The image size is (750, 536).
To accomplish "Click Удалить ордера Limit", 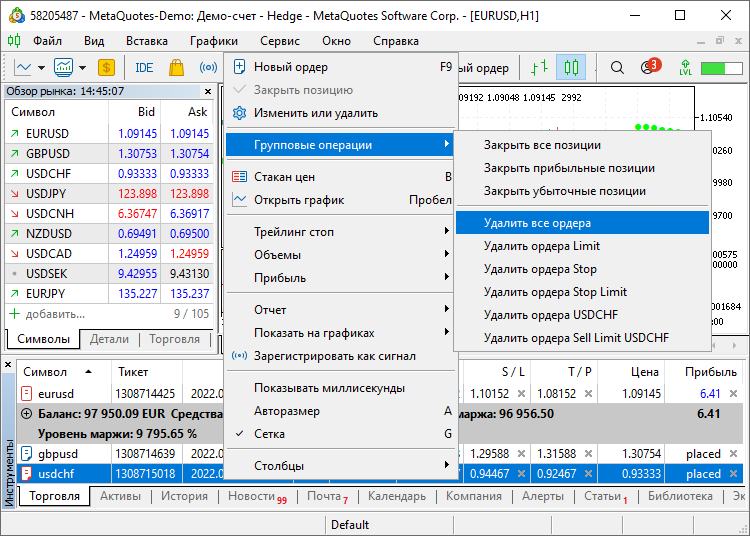I will [582, 246].
